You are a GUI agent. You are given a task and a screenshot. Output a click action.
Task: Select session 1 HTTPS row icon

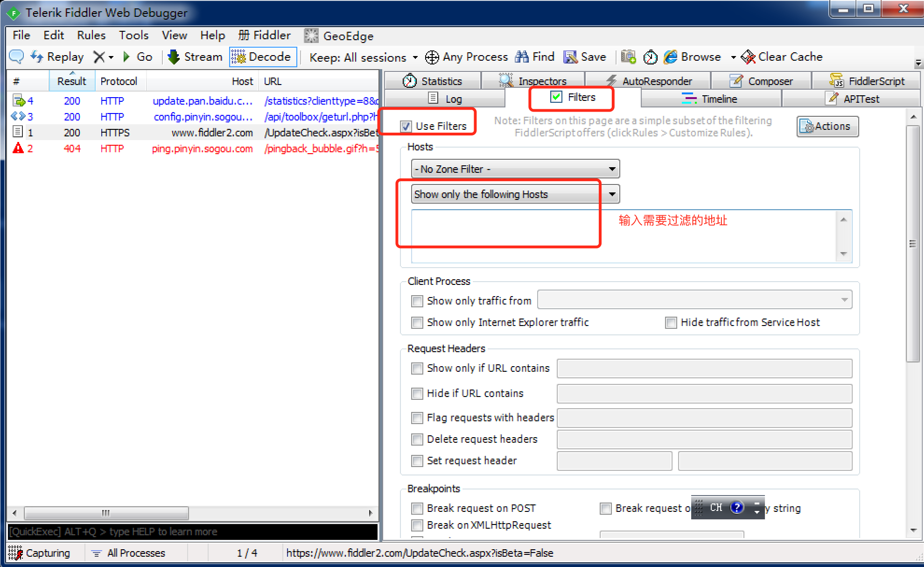pyautogui.click(x=18, y=132)
